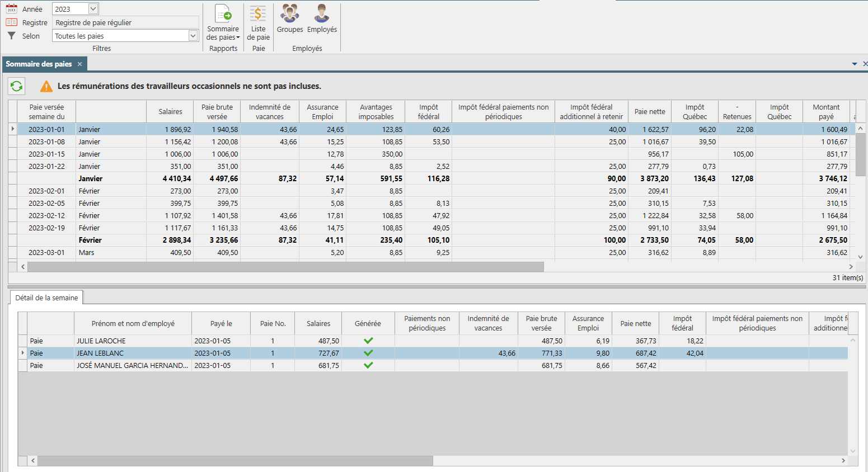Sort by Payé le column header
This screenshot has height=472, width=868.
pyautogui.click(x=221, y=324)
